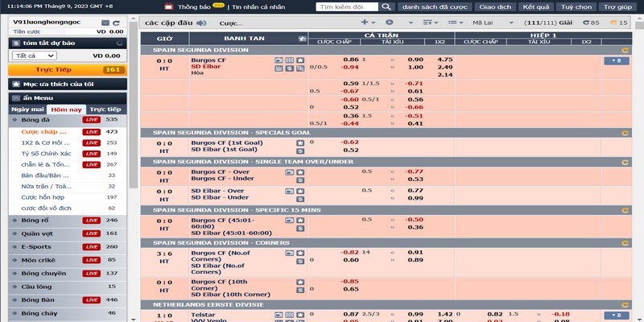The width and height of the screenshot is (644, 322).
Task: Refresh the Specials Goal section
Action: pyautogui.click(x=625, y=133)
